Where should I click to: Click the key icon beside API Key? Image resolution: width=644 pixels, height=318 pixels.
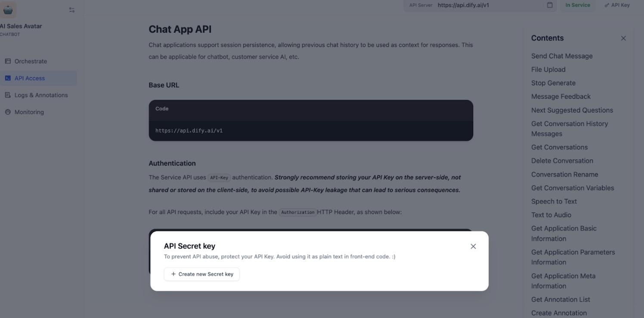pyautogui.click(x=607, y=5)
